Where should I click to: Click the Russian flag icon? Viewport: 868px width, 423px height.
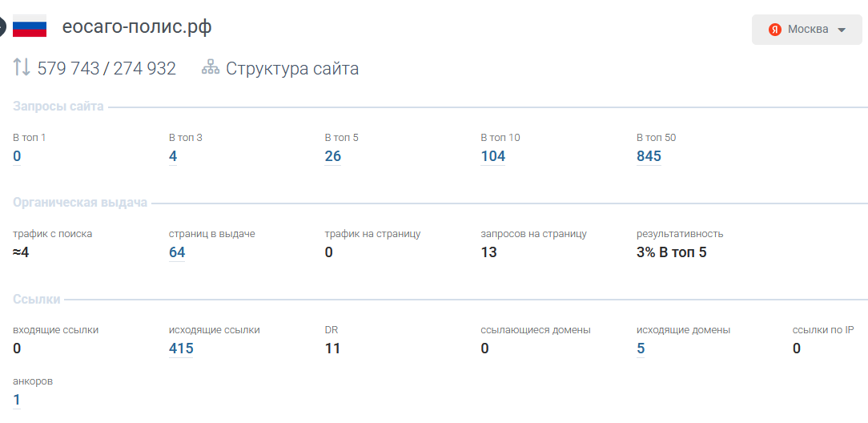click(30, 26)
